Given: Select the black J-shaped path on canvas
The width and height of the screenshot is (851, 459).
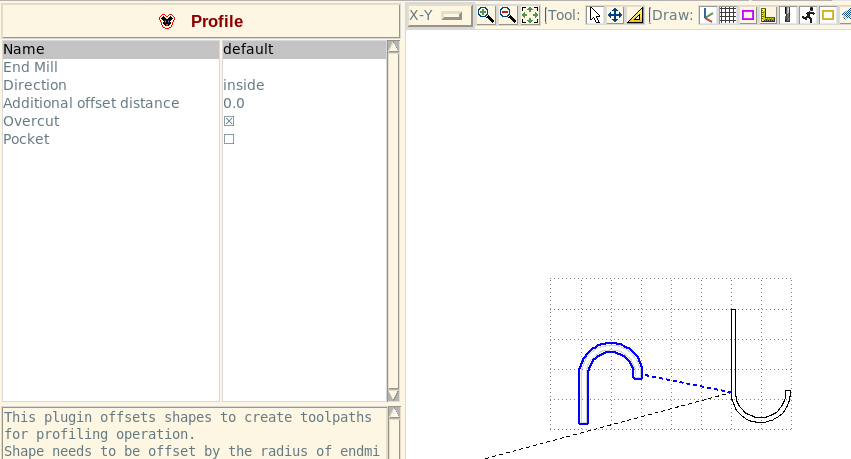Looking at the screenshot, I should (733, 353).
